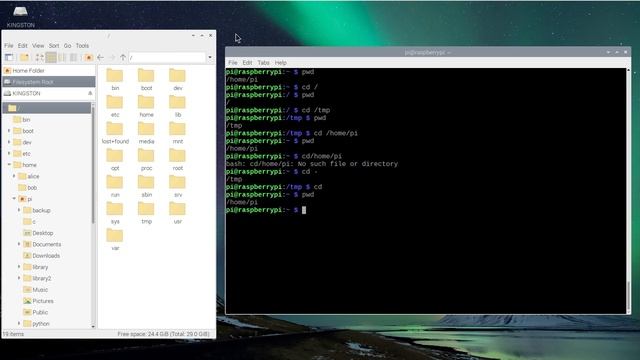
Task: Eject the KINGSTON drive
Action: [90, 93]
